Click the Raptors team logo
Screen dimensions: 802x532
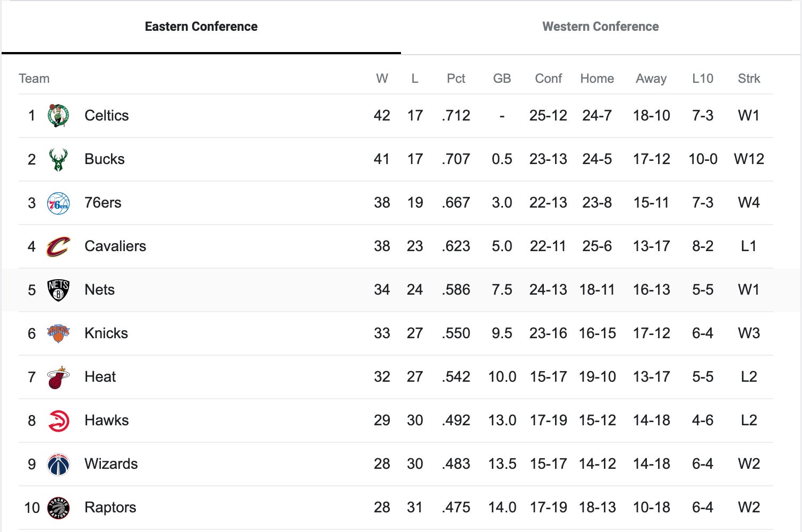pyautogui.click(x=58, y=508)
